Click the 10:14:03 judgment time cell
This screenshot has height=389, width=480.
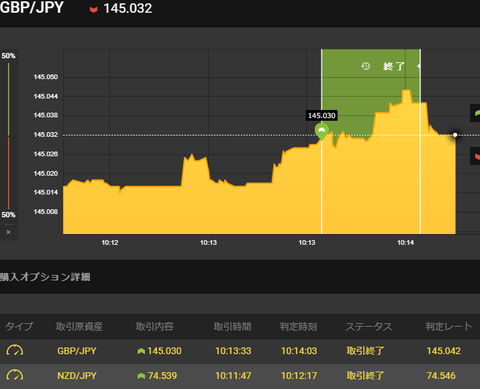(299, 351)
